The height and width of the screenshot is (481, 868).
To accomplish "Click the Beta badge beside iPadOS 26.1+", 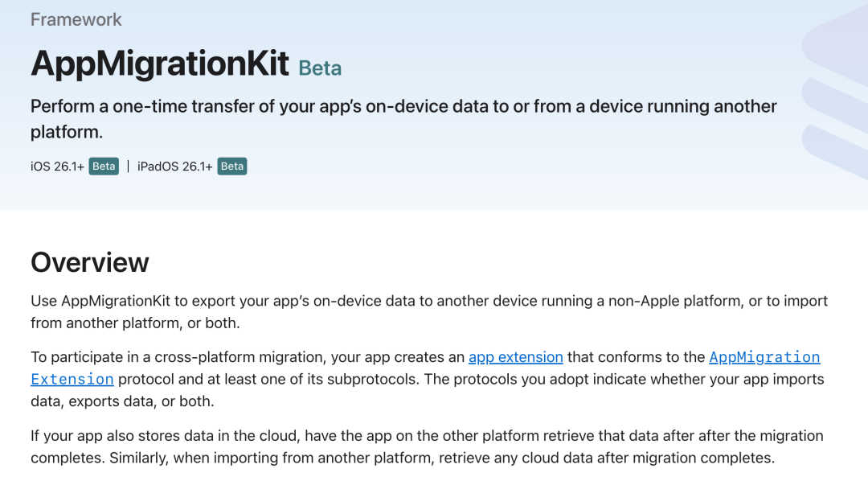I will 232,166.
